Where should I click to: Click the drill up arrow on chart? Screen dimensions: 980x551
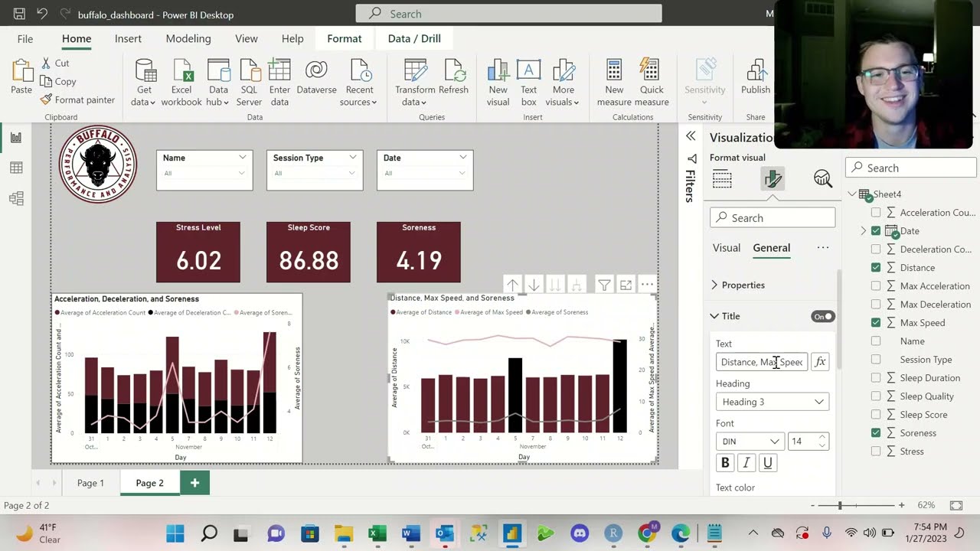coord(512,285)
